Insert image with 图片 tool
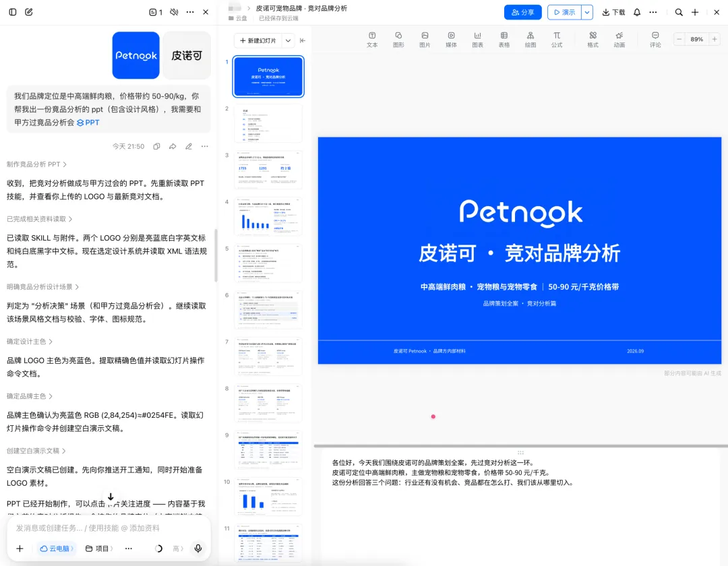Viewport: 728px width, 566px height. 425,40
